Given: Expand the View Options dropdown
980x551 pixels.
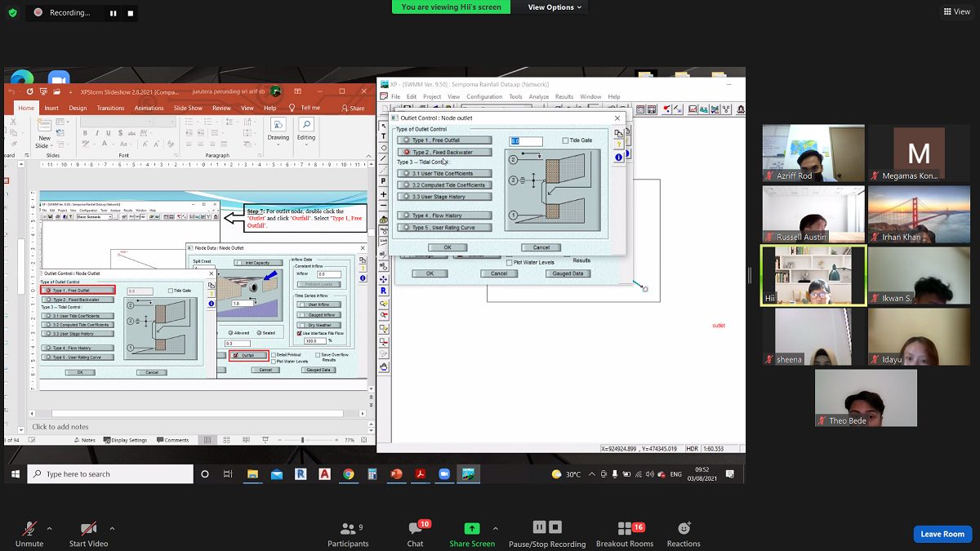Looking at the screenshot, I should pyautogui.click(x=555, y=7).
